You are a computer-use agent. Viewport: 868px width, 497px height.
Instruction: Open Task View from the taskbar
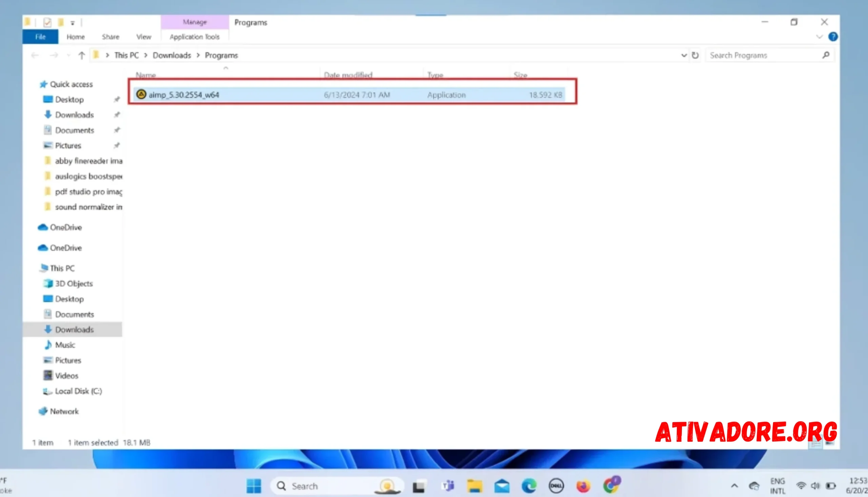pyautogui.click(x=419, y=486)
